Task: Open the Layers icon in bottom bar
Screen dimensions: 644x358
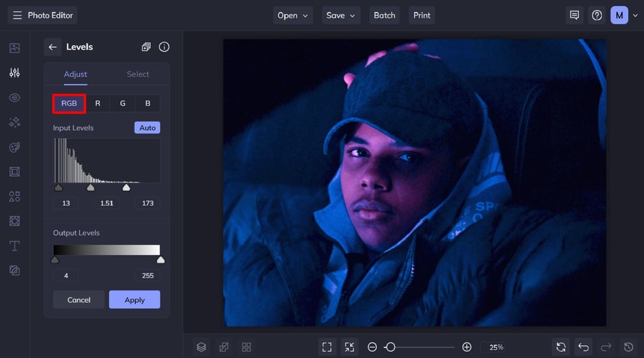Action: 201,347
